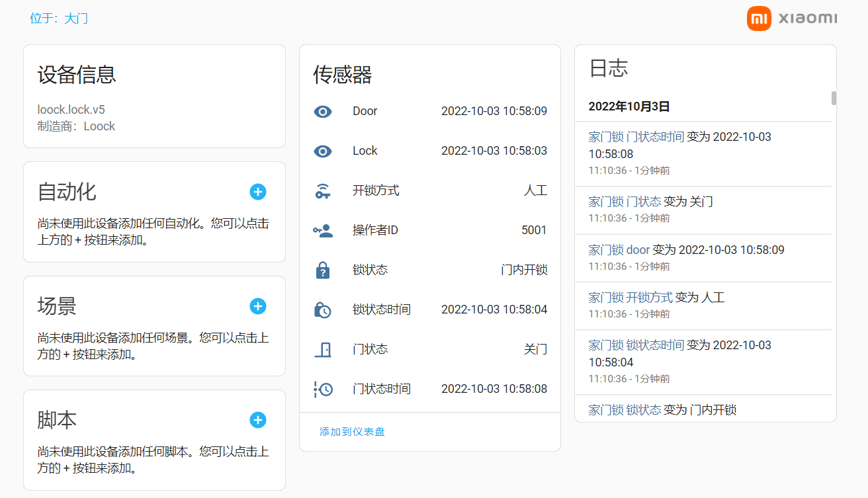The height and width of the screenshot is (498, 868).
Task: Click the model name loock.lock.v5
Action: [71, 110]
